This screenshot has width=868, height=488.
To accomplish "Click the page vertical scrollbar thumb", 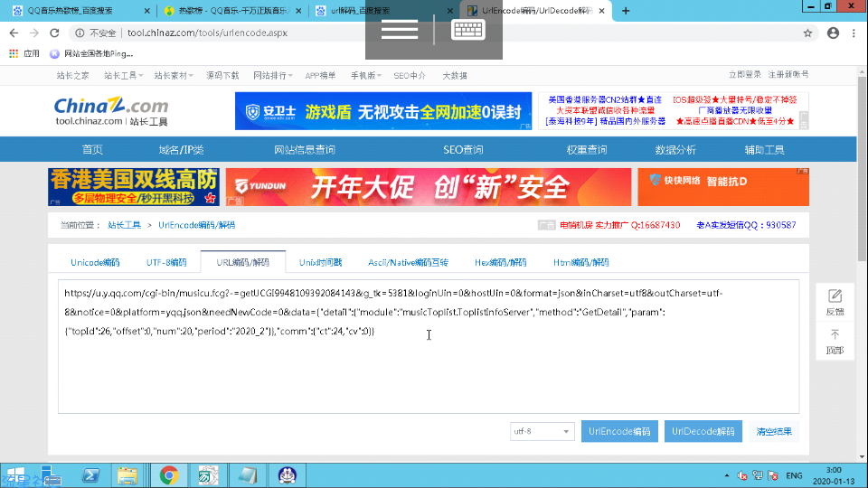I will coord(862,169).
